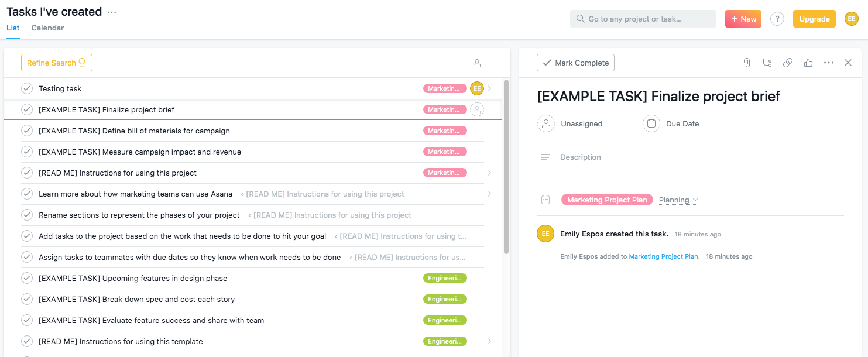Copy the task link icon
The image size is (868, 357).
(x=788, y=63)
